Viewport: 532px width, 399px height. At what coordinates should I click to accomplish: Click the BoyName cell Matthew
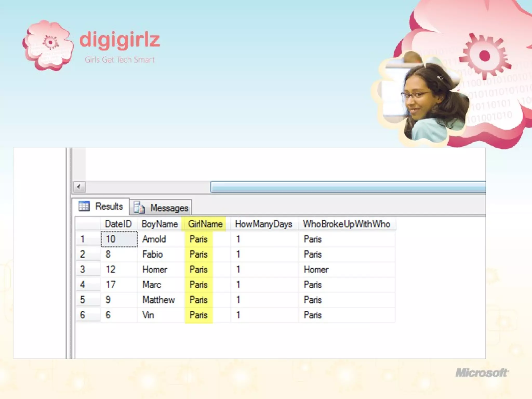[x=158, y=300]
